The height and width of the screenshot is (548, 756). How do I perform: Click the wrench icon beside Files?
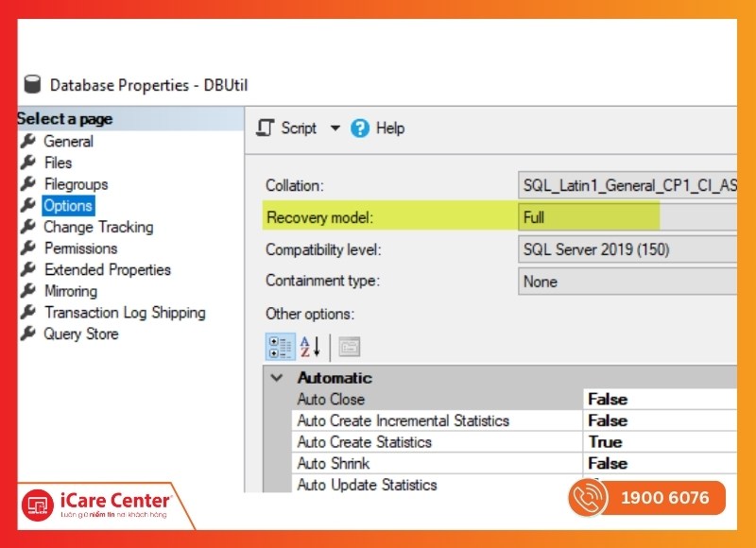[x=28, y=162]
